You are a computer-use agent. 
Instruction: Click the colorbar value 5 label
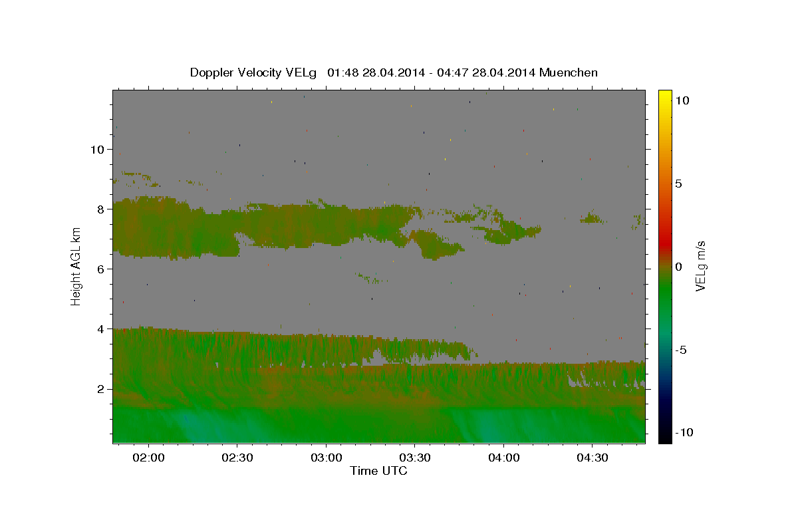tap(678, 184)
